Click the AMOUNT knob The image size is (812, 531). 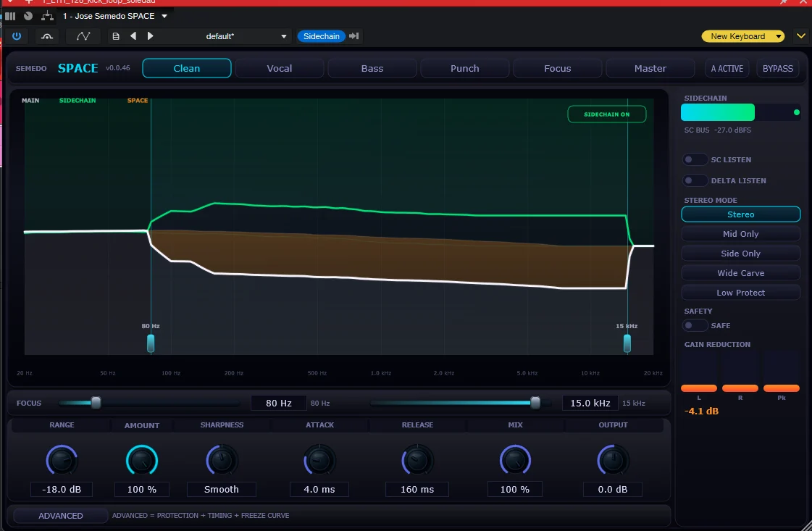(x=142, y=461)
